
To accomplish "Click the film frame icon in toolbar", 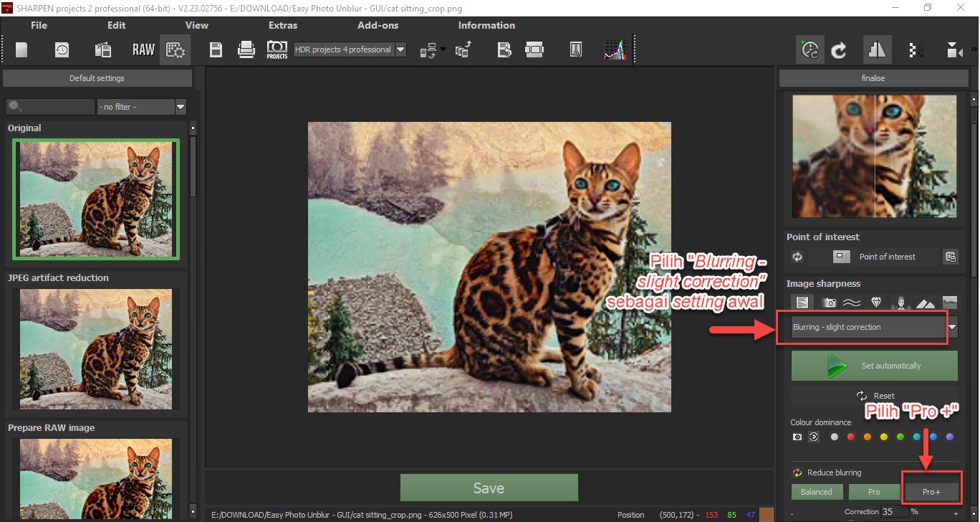I will (x=534, y=49).
